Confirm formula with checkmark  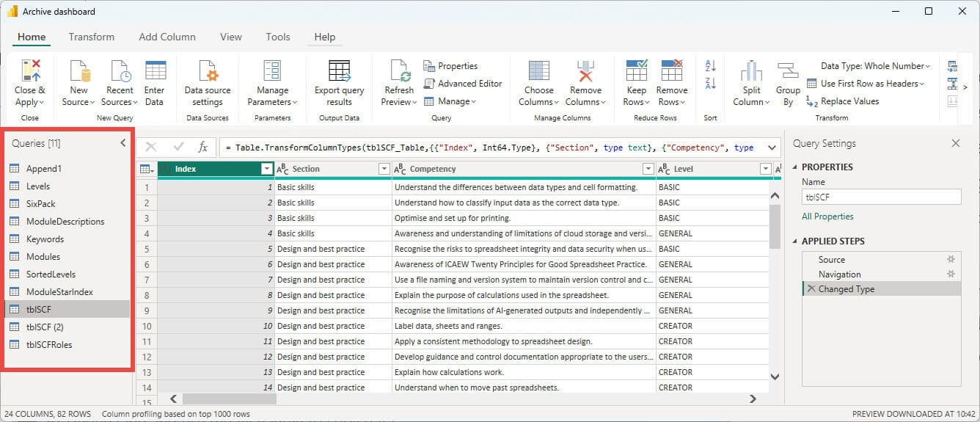pyautogui.click(x=178, y=147)
